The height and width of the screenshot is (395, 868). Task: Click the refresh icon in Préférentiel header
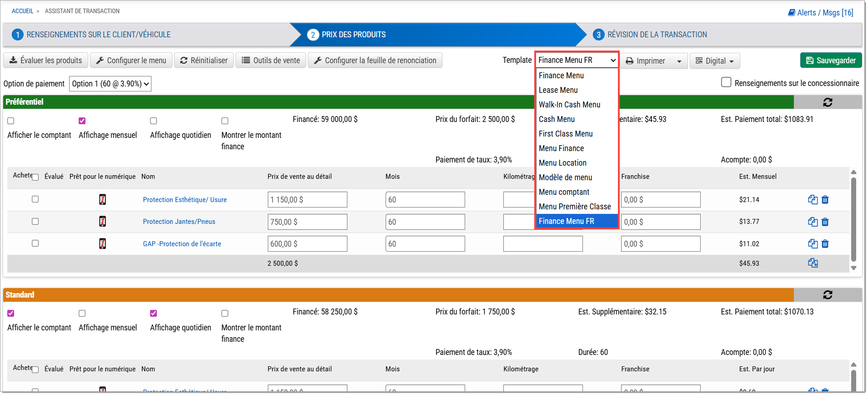coord(827,102)
